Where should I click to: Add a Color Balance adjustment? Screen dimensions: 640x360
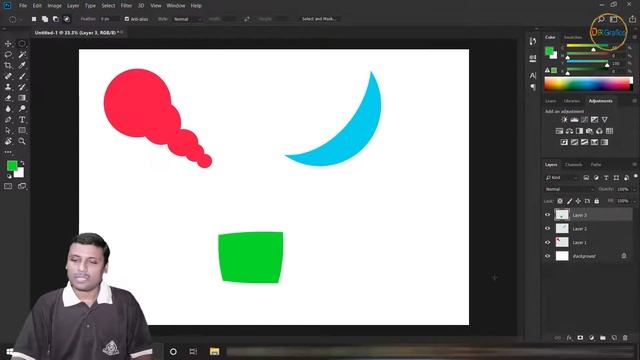(569, 131)
